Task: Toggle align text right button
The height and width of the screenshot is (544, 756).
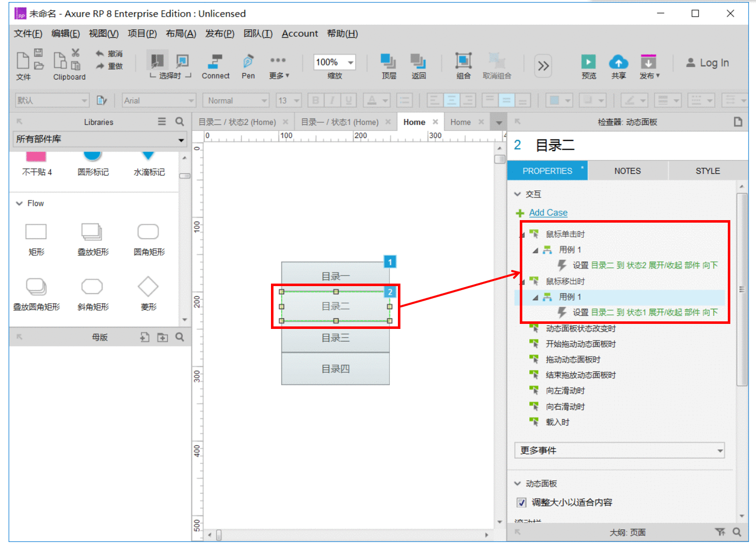Action: [x=467, y=100]
